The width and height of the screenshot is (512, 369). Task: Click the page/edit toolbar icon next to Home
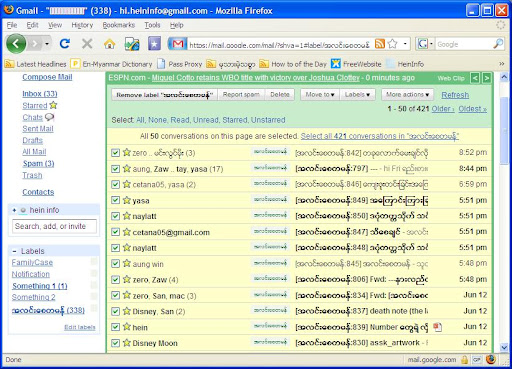pyautogui.click(x=132, y=44)
